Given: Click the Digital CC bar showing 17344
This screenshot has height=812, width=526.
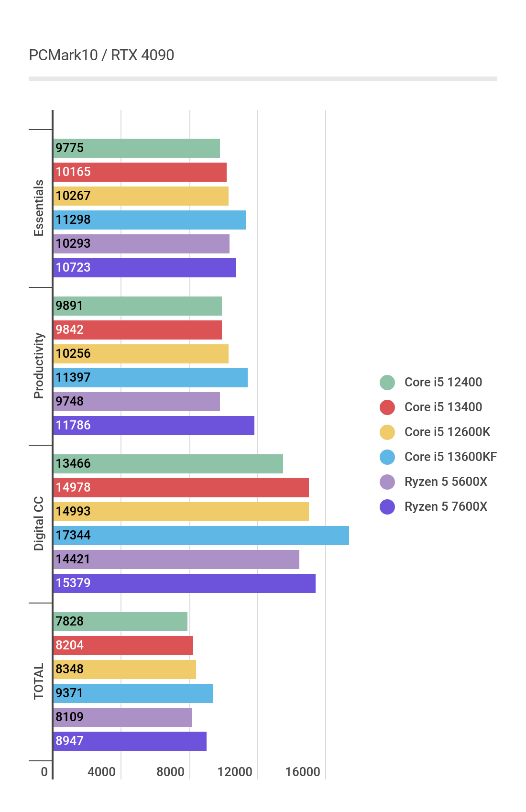Looking at the screenshot, I should (201, 536).
